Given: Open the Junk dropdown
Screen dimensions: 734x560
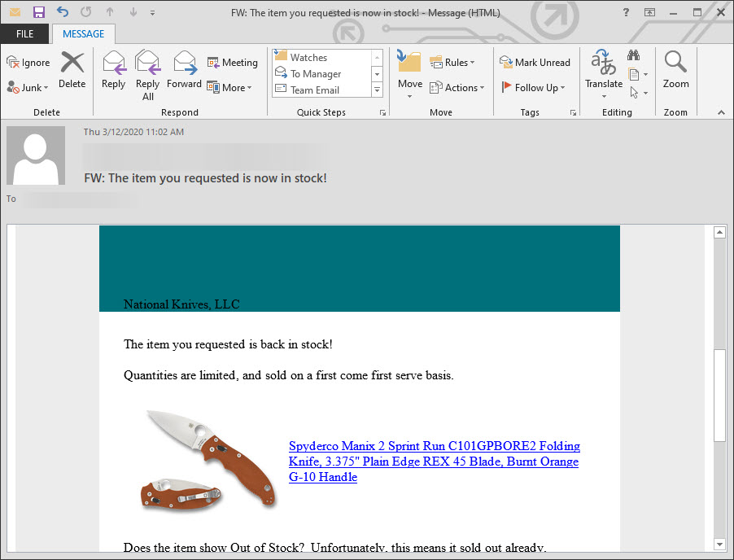Looking at the screenshot, I should coord(28,88).
